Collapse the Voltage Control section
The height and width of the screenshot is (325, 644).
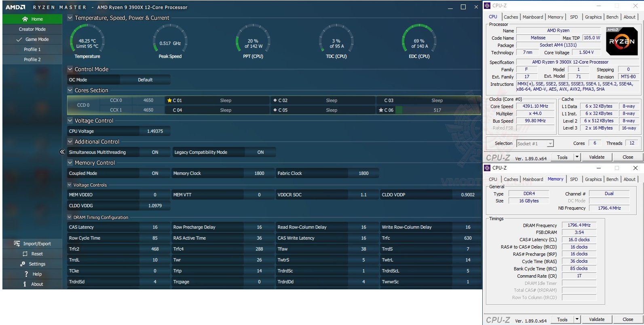(70, 121)
